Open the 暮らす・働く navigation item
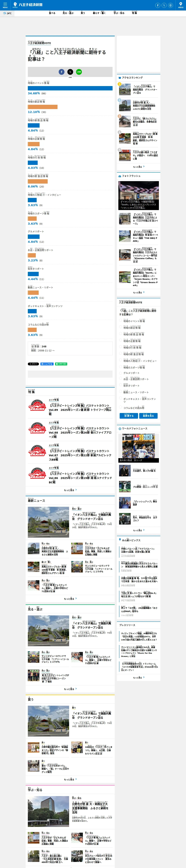This screenshot has width=186, height=868. tap(99, 13)
